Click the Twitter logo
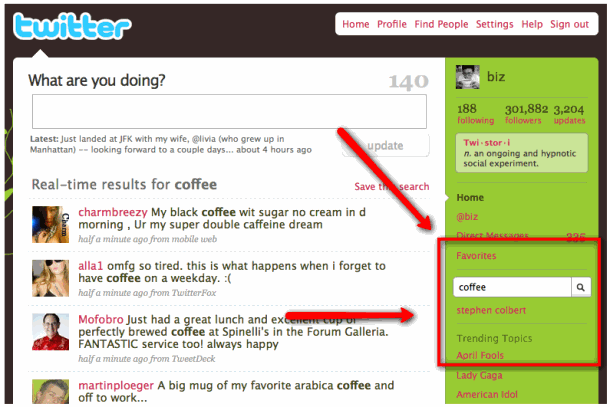The image size is (610, 407). [x=72, y=26]
